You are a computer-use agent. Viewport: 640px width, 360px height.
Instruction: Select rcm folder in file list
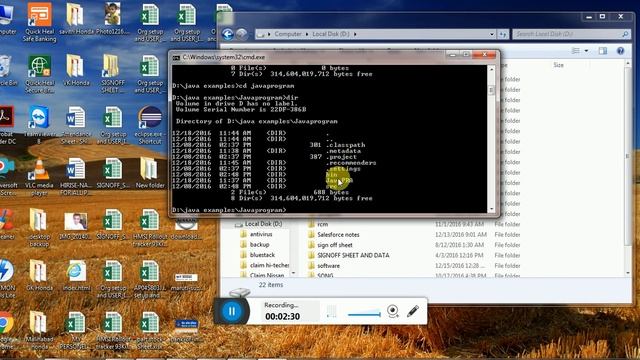[x=322, y=224]
